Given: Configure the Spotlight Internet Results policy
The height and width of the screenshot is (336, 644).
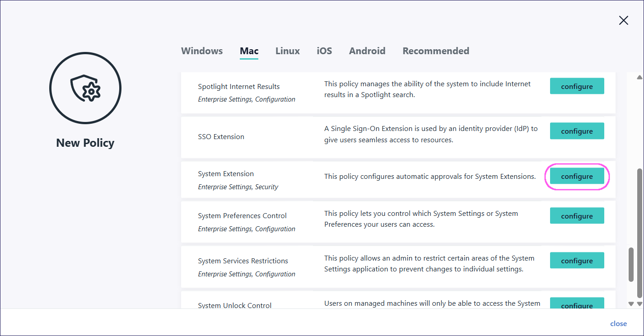Looking at the screenshot, I should click(x=577, y=86).
